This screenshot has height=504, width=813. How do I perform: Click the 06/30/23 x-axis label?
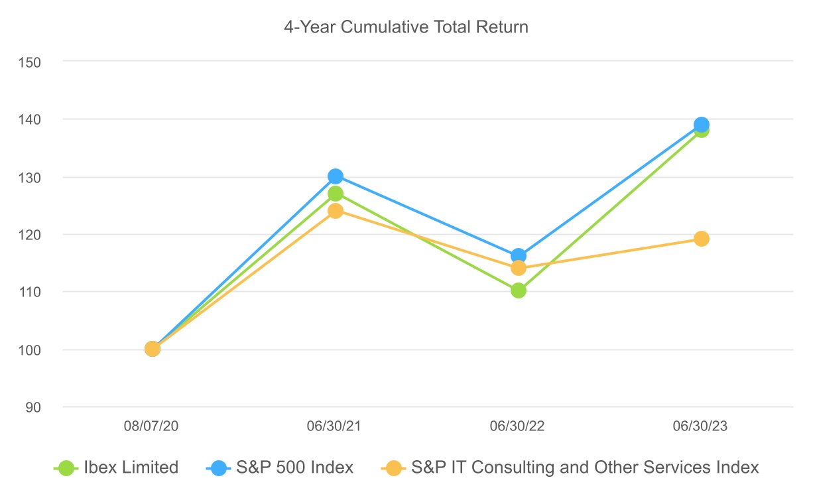(x=702, y=426)
